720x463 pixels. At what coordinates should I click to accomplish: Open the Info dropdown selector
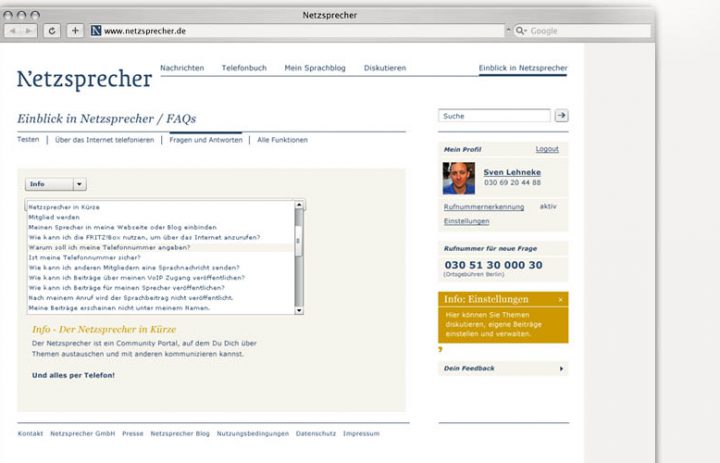[x=55, y=184]
